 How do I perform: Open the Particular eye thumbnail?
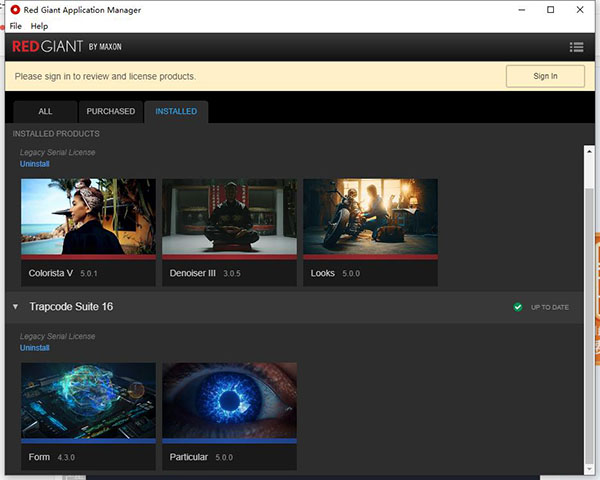tap(230, 400)
